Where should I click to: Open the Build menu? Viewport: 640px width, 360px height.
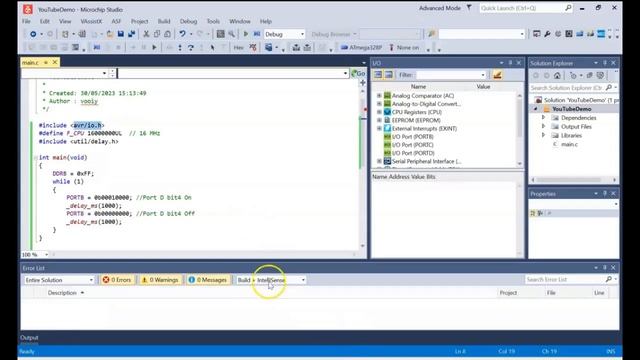(x=164, y=21)
